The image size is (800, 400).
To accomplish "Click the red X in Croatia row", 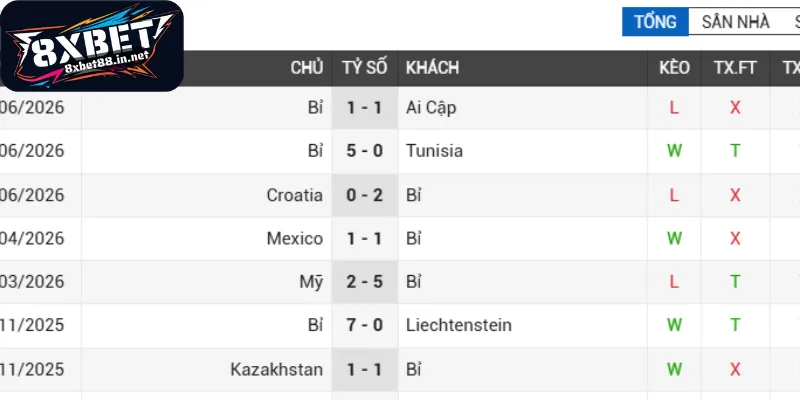I will point(735,195).
